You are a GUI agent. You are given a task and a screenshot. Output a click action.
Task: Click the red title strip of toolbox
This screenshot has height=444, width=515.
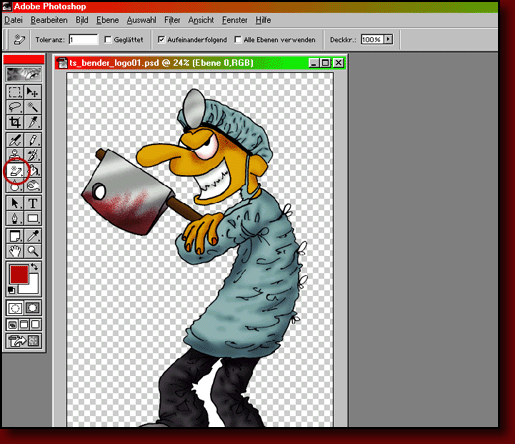coord(24,60)
